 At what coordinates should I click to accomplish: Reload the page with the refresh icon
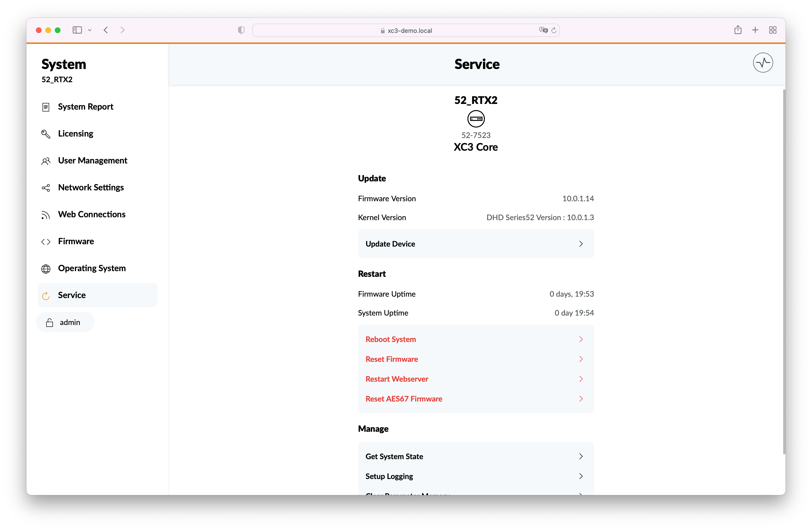[x=554, y=30]
